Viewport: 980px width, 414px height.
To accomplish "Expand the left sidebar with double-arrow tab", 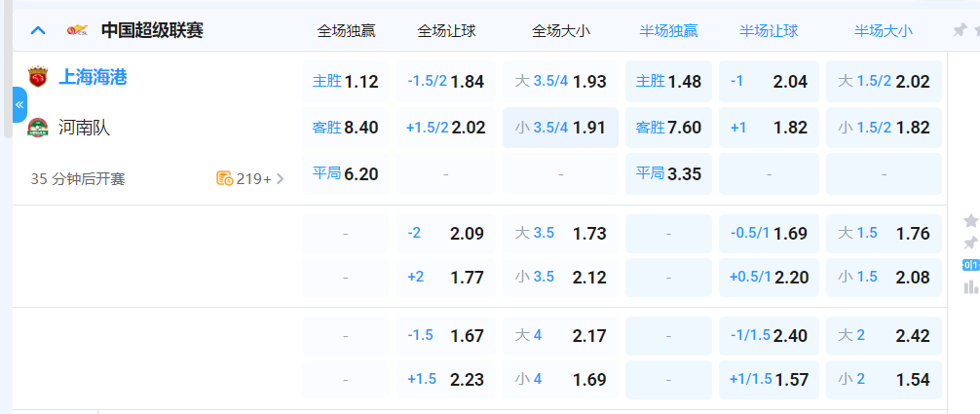I will tap(19, 104).
